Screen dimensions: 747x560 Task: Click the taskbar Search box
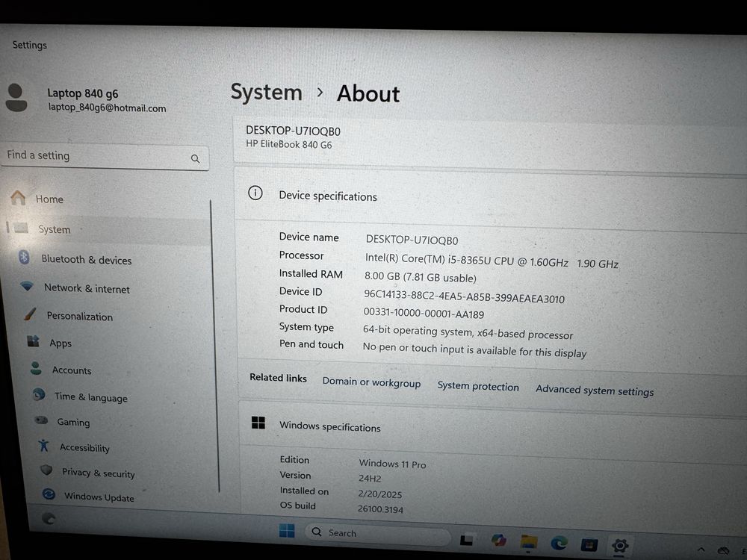376,533
